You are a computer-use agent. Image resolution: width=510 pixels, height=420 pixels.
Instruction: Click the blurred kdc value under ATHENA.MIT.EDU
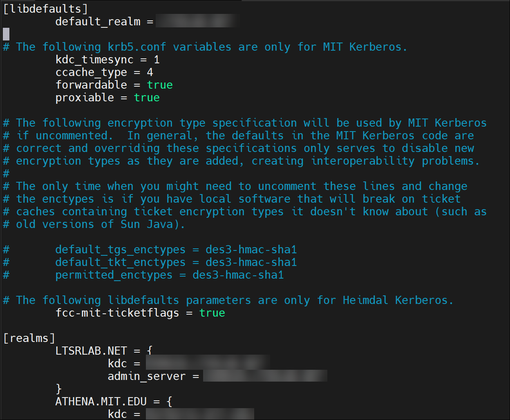(x=200, y=414)
